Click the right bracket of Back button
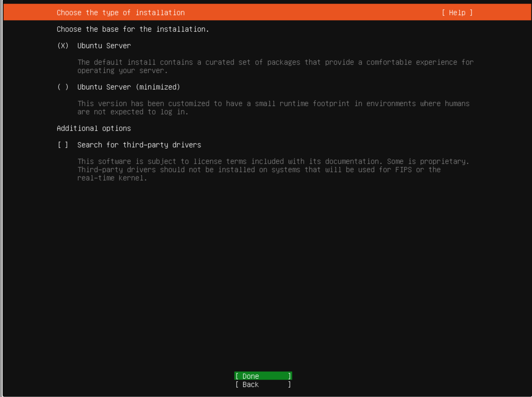The image size is (532, 397). point(289,385)
